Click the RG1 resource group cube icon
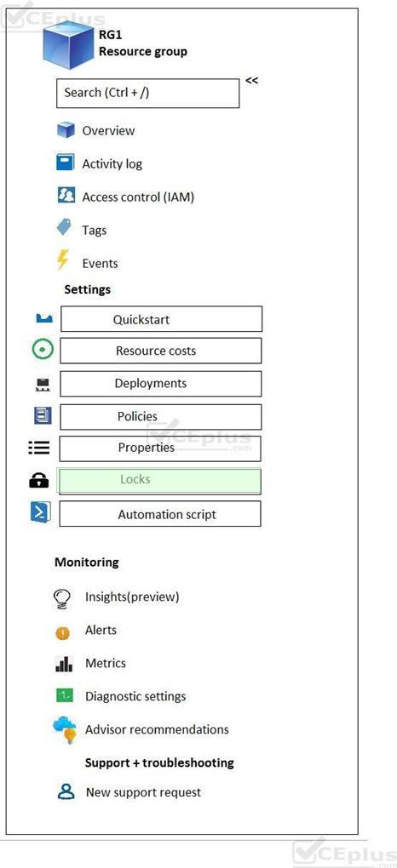Screen dimensions: 397x868 tap(68, 45)
